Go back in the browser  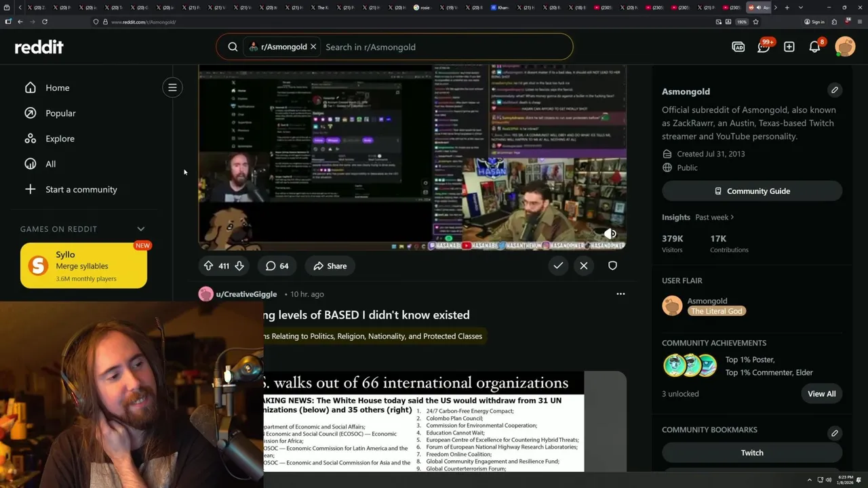pyautogui.click(x=20, y=22)
